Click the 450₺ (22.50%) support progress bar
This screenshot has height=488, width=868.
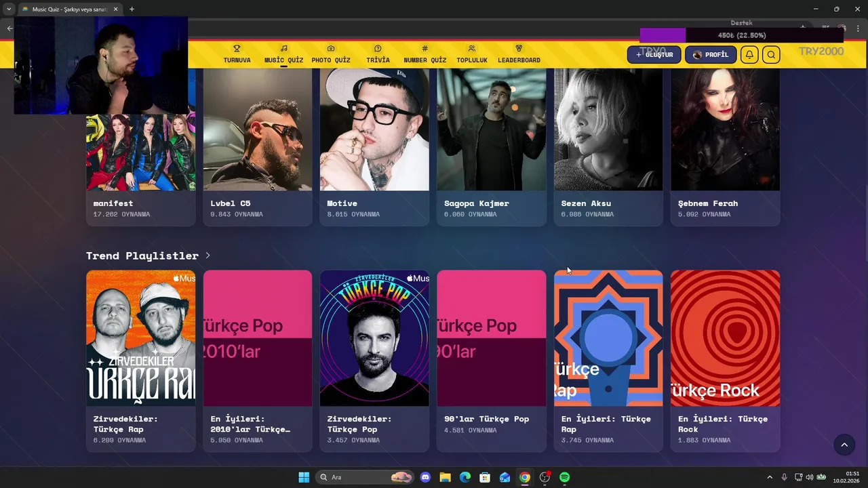[741, 35]
